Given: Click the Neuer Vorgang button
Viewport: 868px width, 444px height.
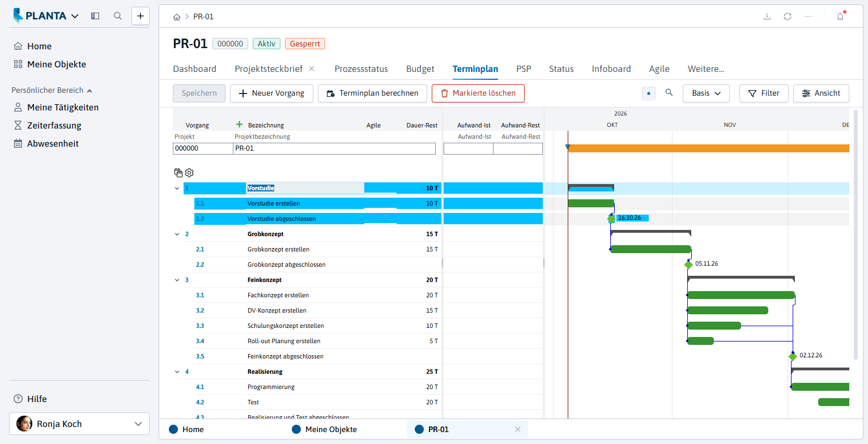Looking at the screenshot, I should 271,93.
